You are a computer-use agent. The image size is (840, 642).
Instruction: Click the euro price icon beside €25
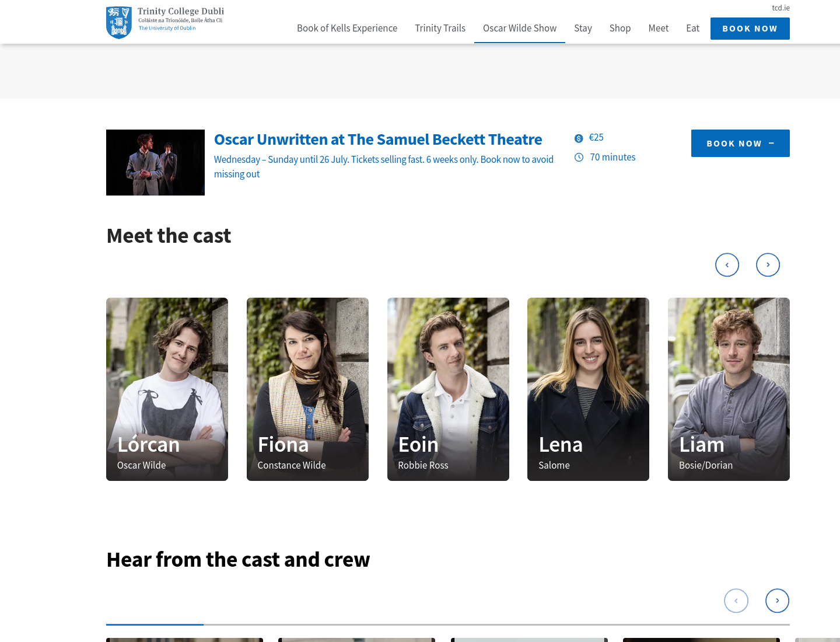pos(579,138)
